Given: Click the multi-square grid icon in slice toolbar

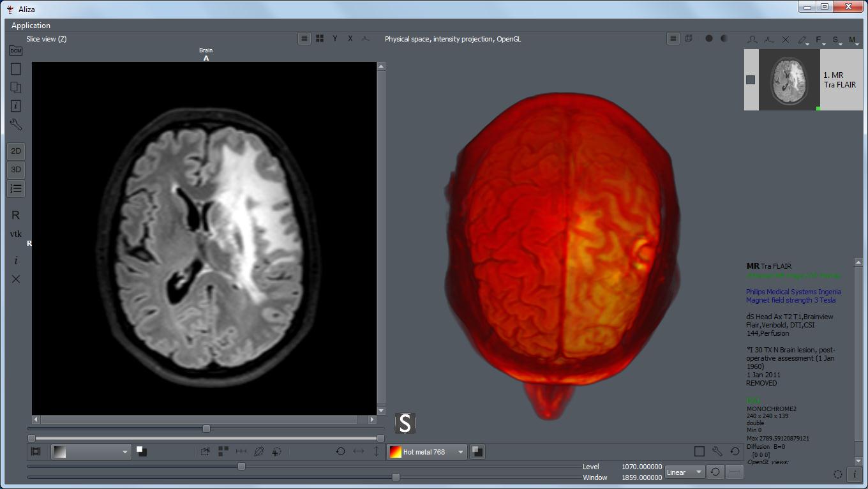Looking at the screenshot, I should 223,451.
